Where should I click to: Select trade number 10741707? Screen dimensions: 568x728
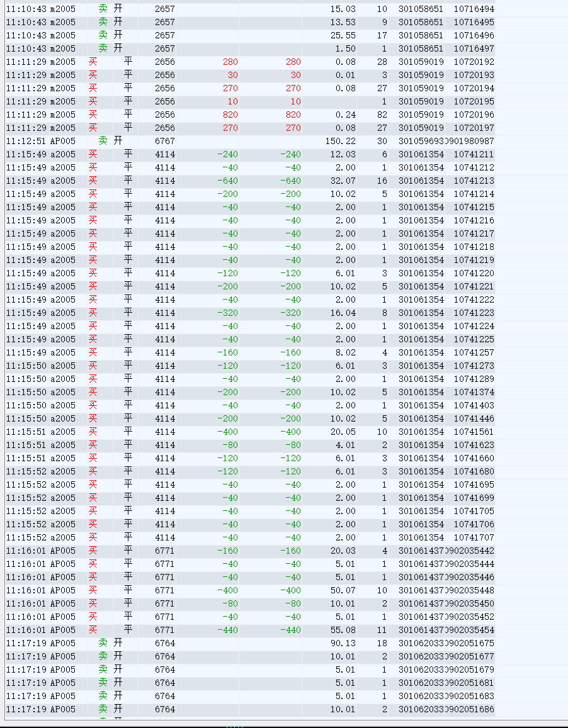click(x=474, y=537)
